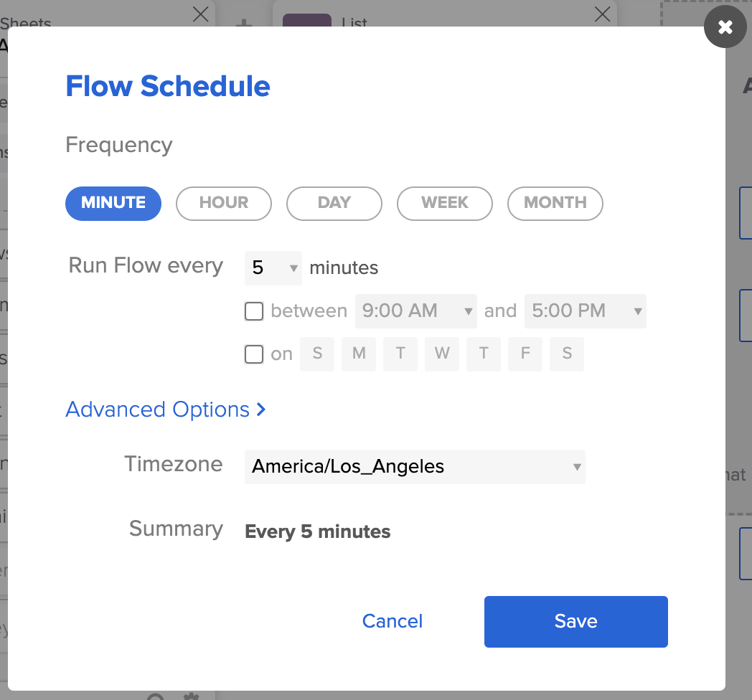
Task: Close the Flow Schedule dialog with X icon
Action: pos(725,27)
